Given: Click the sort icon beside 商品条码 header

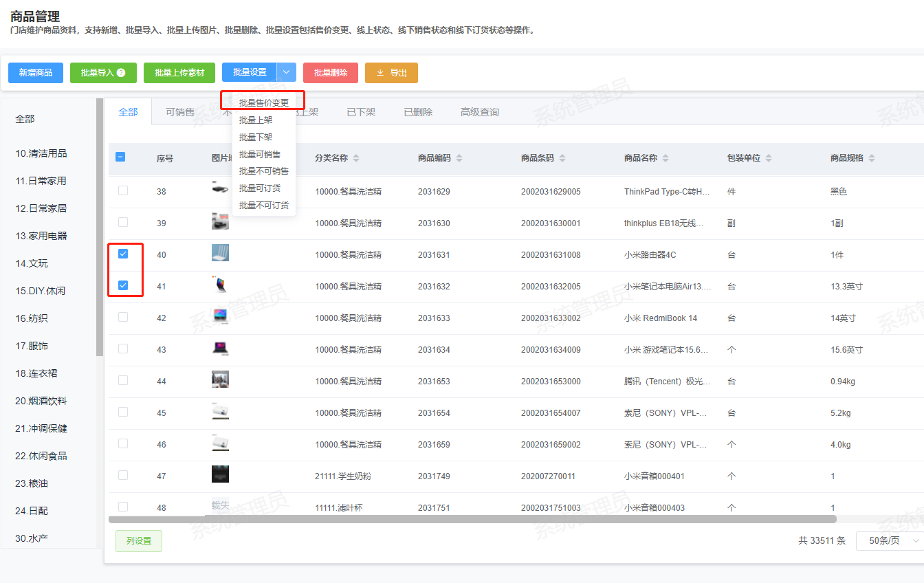Looking at the screenshot, I should click(x=562, y=158).
